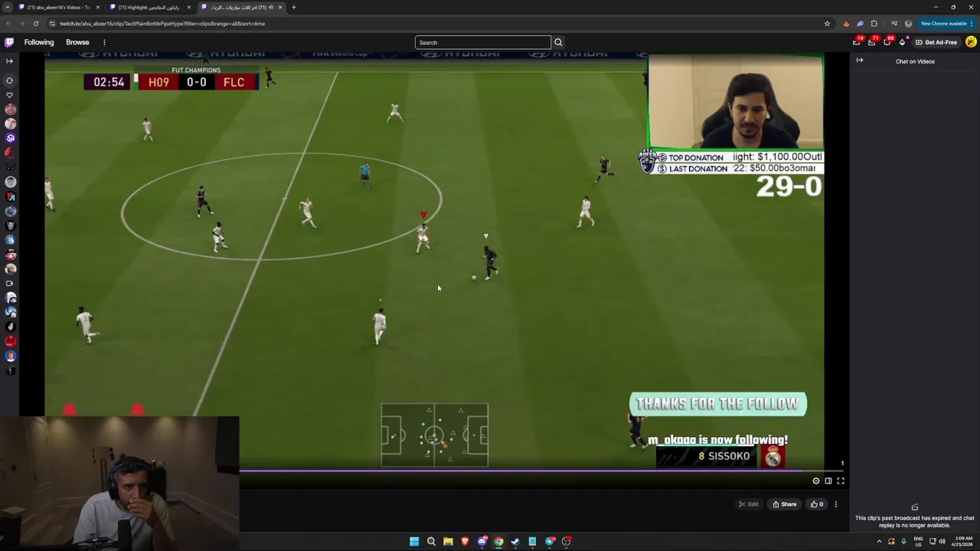Click the Get Ad-Free button

tap(936, 42)
